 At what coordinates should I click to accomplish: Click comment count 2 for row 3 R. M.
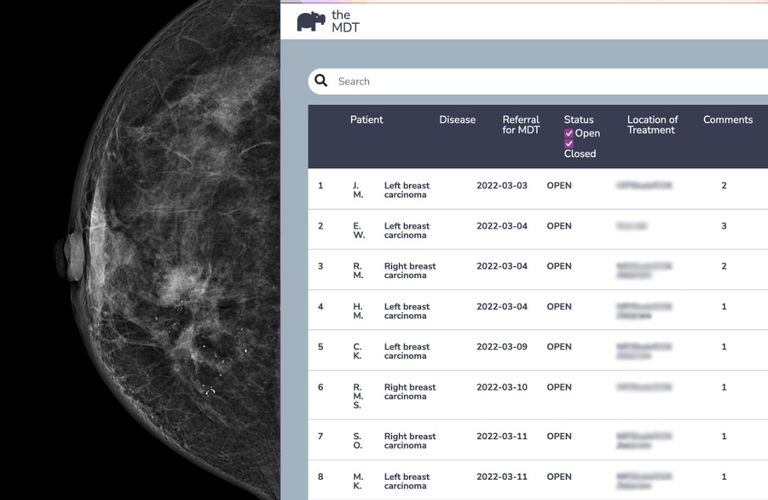point(724,266)
